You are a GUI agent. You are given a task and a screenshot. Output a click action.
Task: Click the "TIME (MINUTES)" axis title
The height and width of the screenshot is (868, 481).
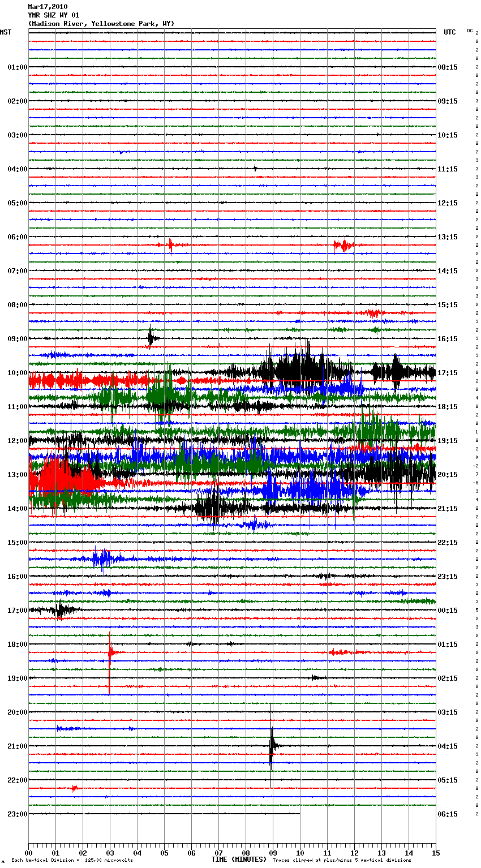239,860
